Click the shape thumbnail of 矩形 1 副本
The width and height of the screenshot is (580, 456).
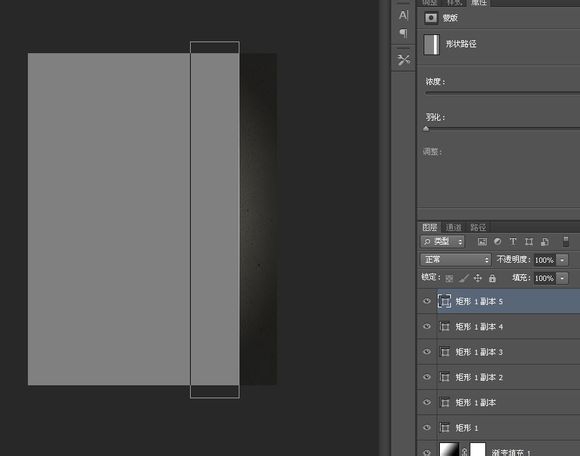[444, 402]
